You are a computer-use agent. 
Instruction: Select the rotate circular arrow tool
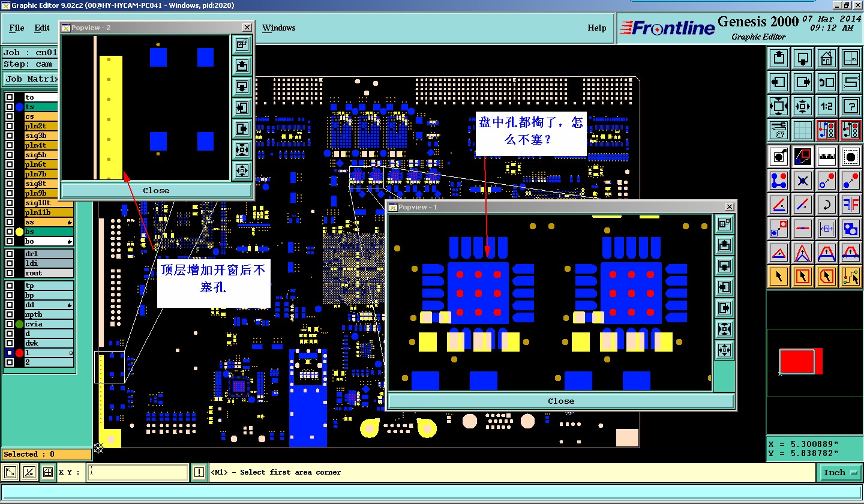click(827, 204)
